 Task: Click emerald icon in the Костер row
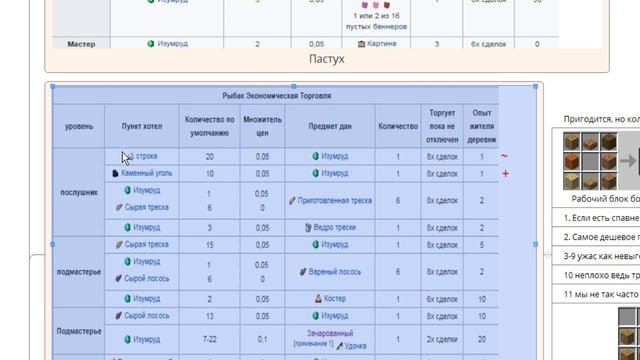click(127, 299)
